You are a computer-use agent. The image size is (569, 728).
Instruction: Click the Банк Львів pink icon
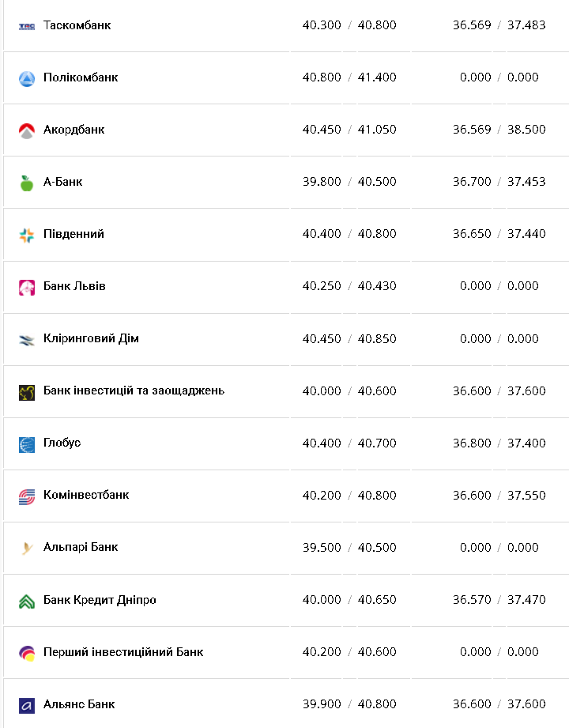click(27, 287)
